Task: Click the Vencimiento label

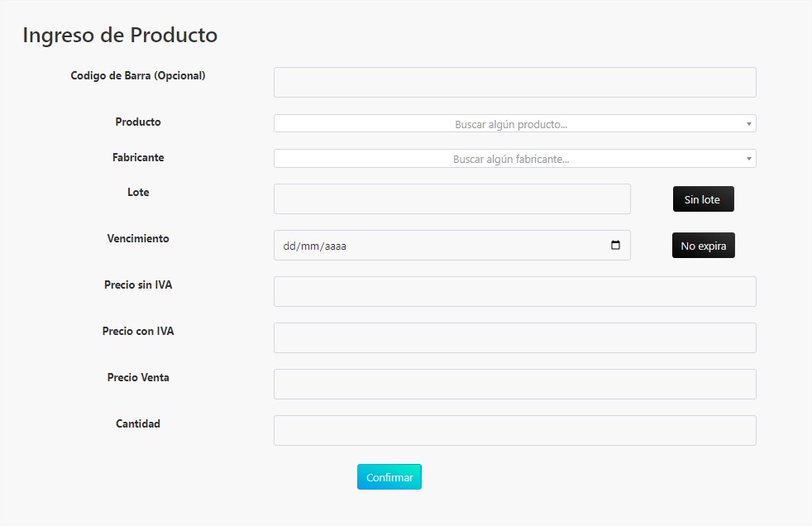Action: click(x=138, y=239)
